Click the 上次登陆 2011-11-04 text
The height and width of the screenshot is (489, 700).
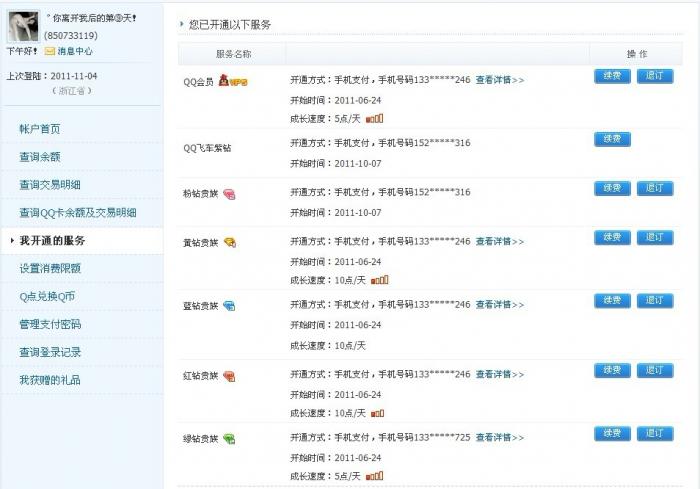52,76
